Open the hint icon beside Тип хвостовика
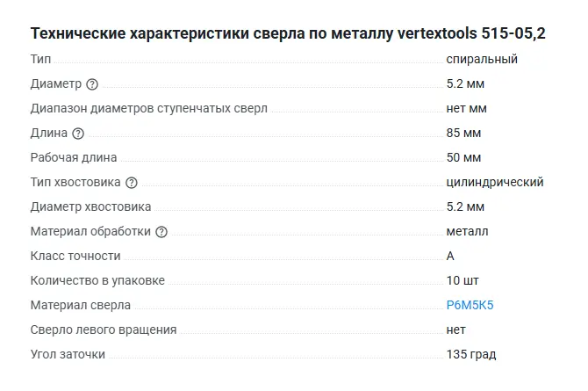The width and height of the screenshot is (588, 391). click(x=132, y=183)
